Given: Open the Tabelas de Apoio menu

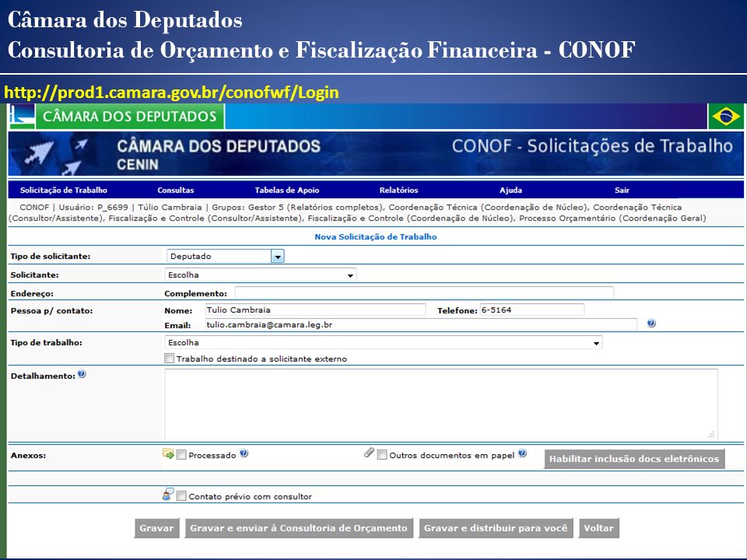Looking at the screenshot, I should [x=287, y=190].
